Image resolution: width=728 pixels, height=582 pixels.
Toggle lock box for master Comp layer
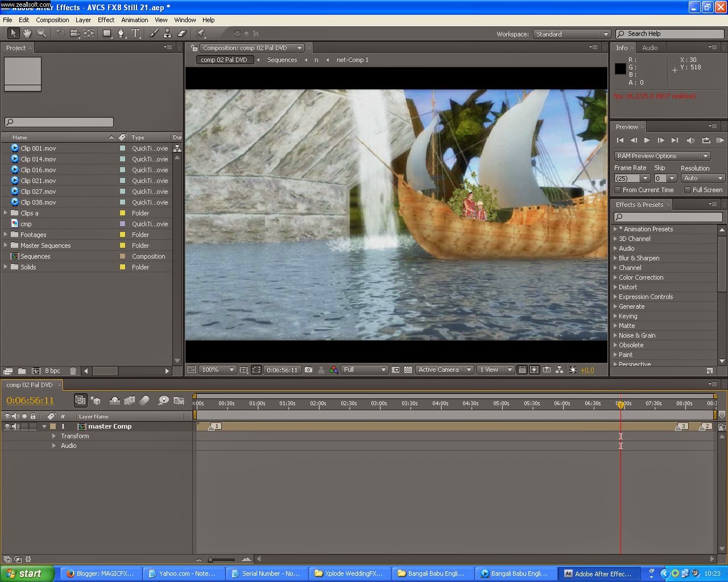33,426
